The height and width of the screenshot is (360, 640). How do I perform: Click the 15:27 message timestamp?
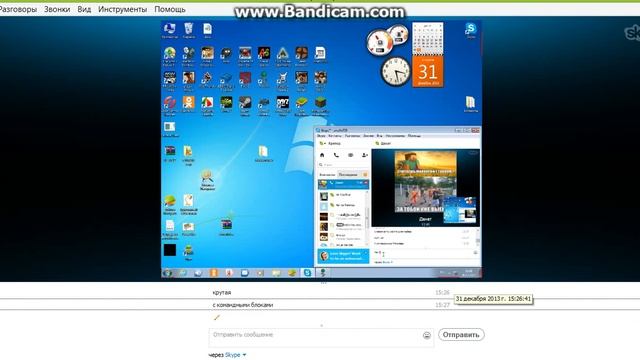tap(442, 305)
